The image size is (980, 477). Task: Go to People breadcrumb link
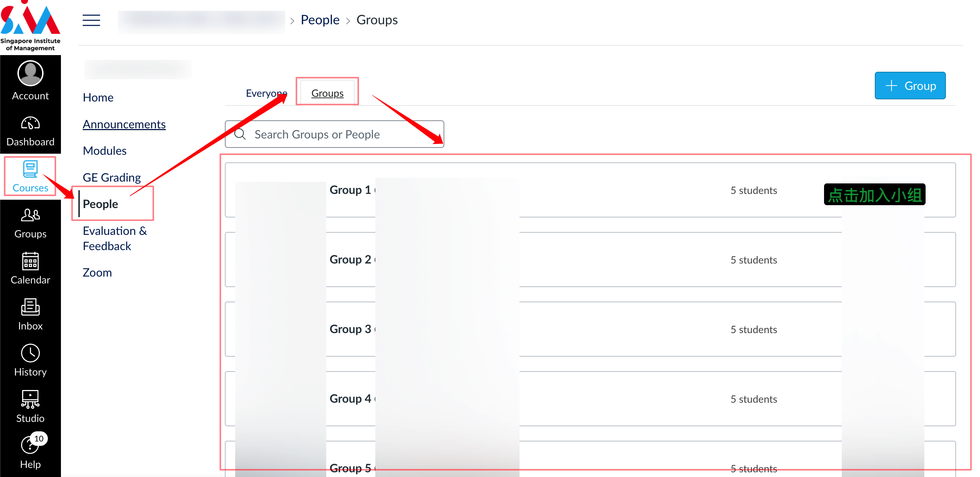coord(320,20)
